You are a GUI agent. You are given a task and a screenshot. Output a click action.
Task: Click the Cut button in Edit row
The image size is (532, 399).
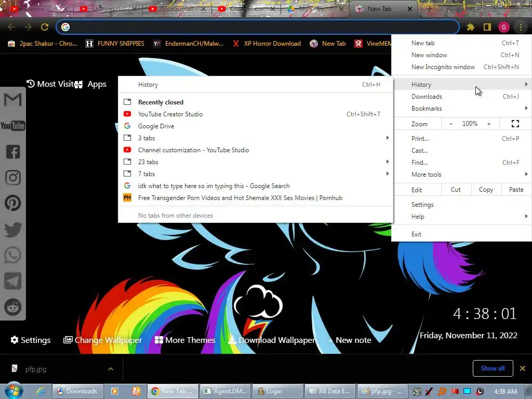coord(456,190)
